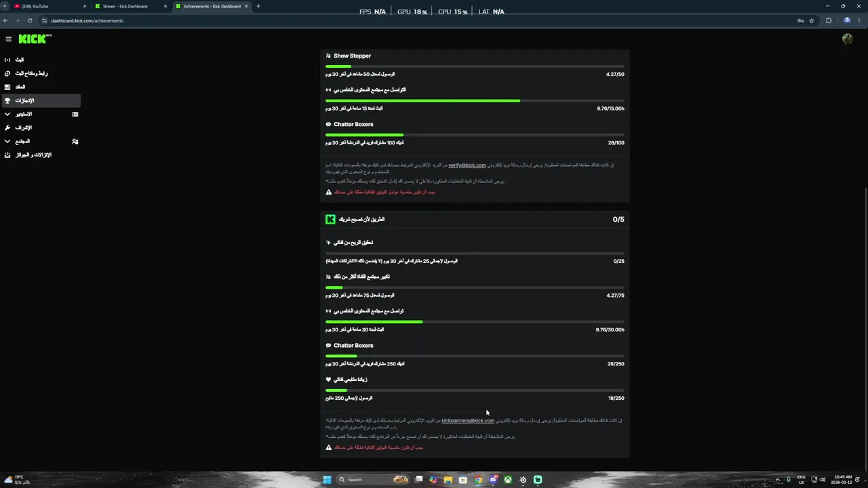The width and height of the screenshot is (868, 488).
Task: Open Google Chrome from taskbar
Action: pyautogui.click(x=478, y=479)
